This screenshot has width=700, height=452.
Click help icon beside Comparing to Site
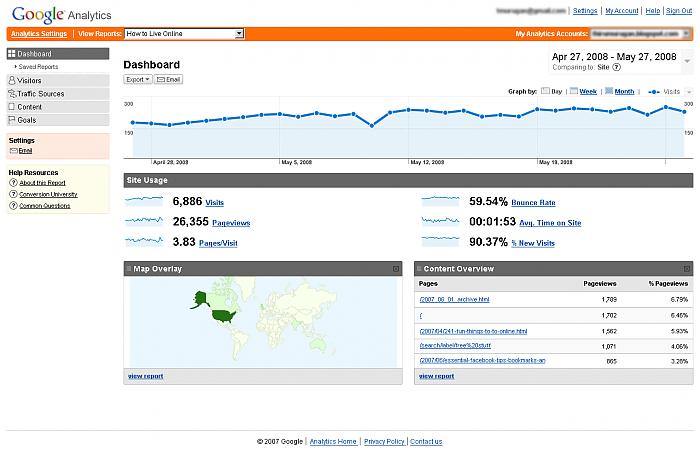pyautogui.click(x=617, y=67)
